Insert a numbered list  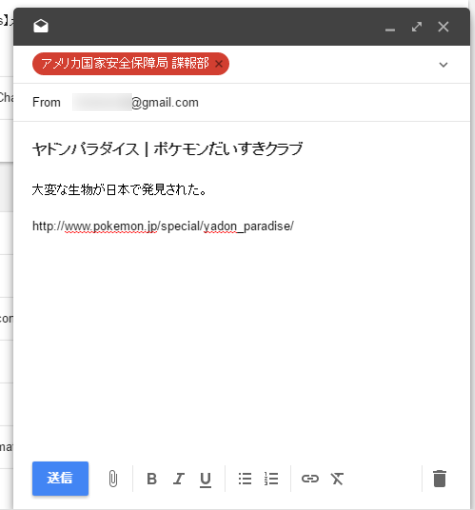click(x=271, y=479)
